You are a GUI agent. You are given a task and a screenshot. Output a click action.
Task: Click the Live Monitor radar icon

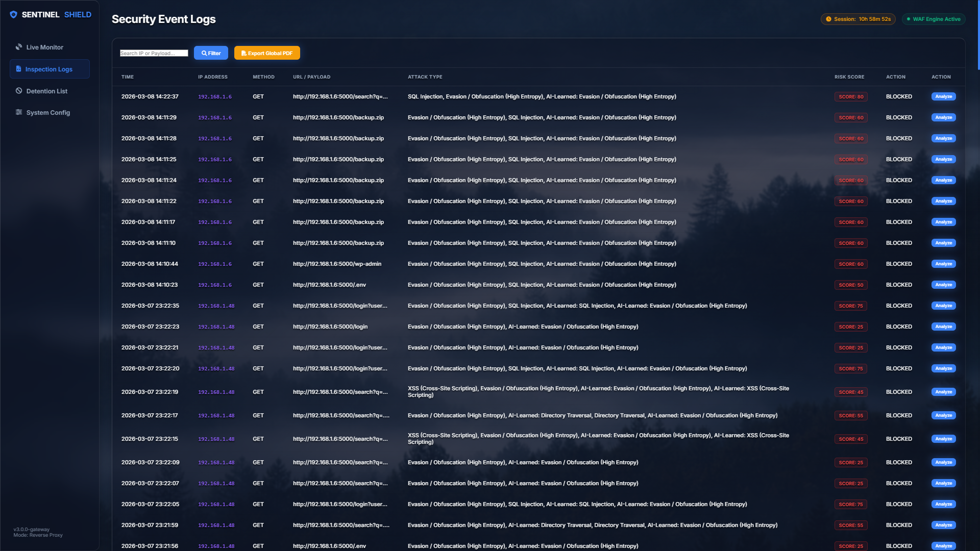[19, 47]
